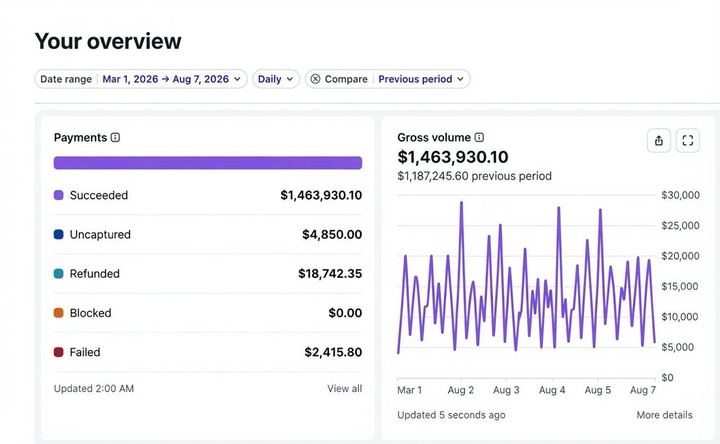Click the $30,000 y-axis label
Image resolution: width=720 pixels, height=444 pixels.
(x=681, y=195)
